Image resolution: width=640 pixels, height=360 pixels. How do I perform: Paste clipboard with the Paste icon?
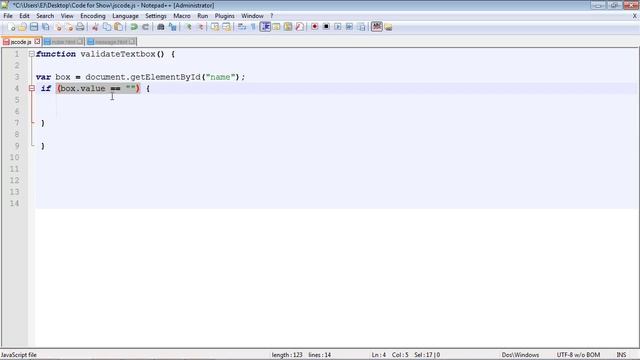point(118,27)
